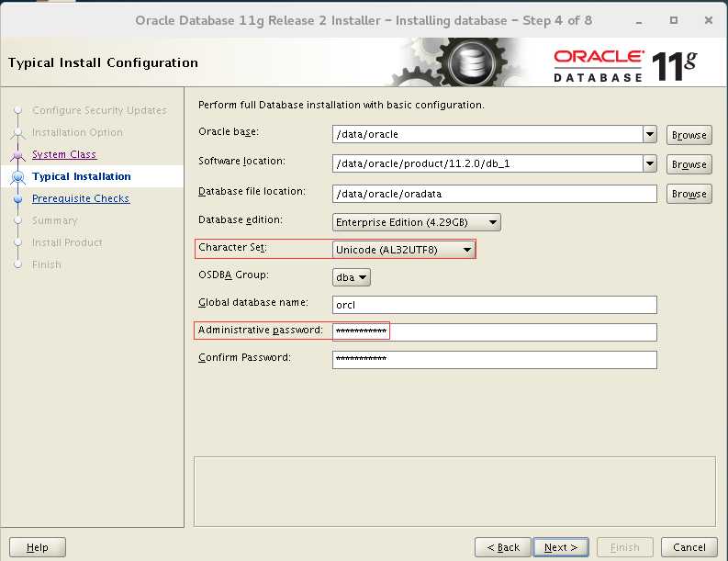Focus the Oracle base path field
The image size is (728, 561).
tap(487, 135)
